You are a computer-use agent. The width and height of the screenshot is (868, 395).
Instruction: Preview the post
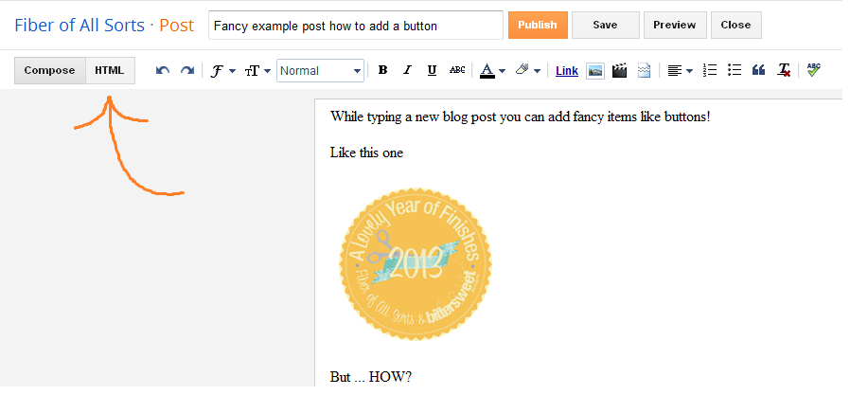674,25
